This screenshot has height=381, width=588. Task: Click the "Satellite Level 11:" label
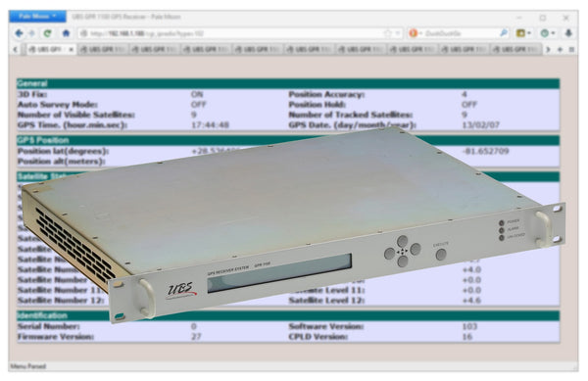tap(327, 290)
